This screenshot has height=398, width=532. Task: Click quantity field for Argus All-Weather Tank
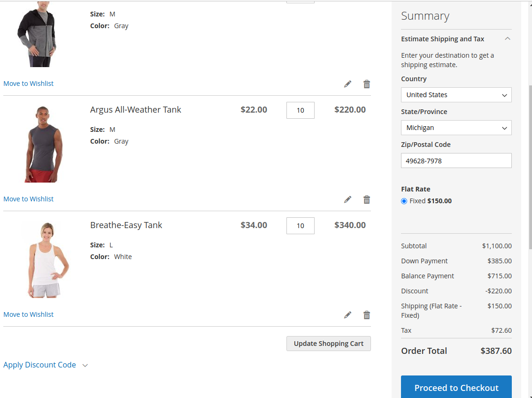300,110
